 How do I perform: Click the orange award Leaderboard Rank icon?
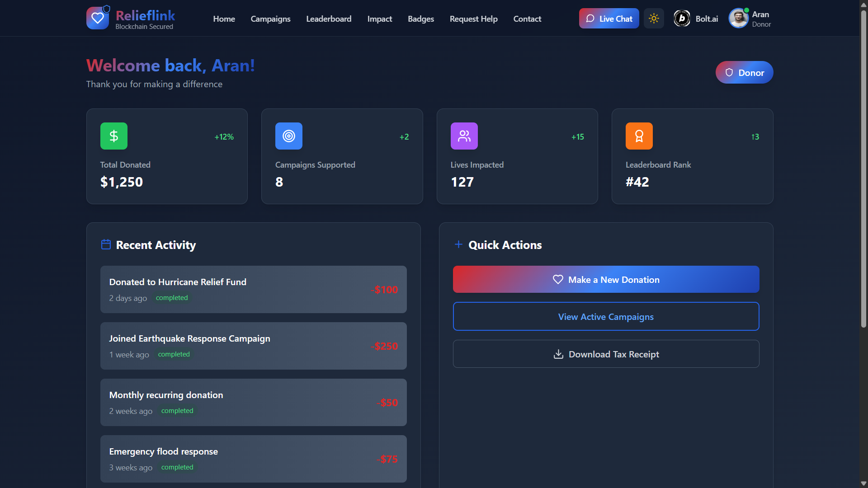pyautogui.click(x=639, y=136)
